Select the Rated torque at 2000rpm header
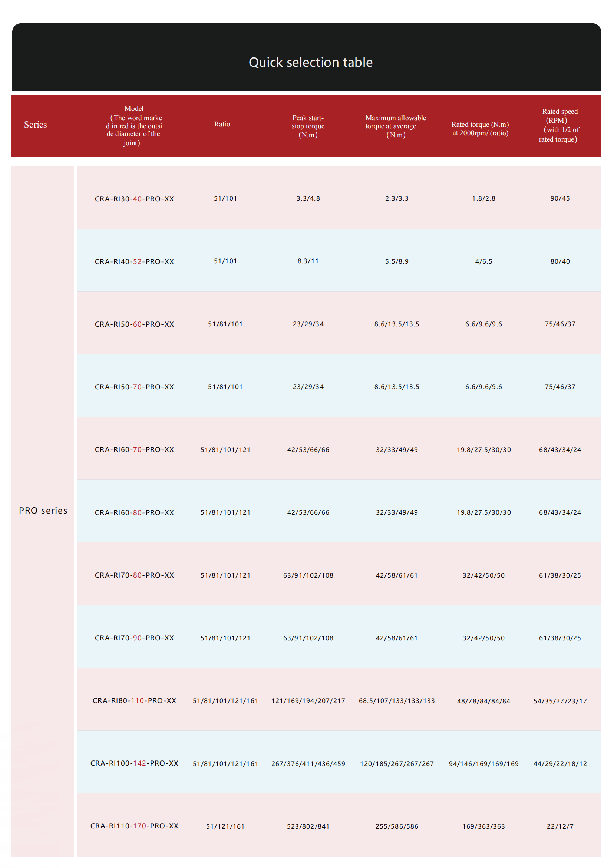The width and height of the screenshot is (614, 868). coord(480,129)
